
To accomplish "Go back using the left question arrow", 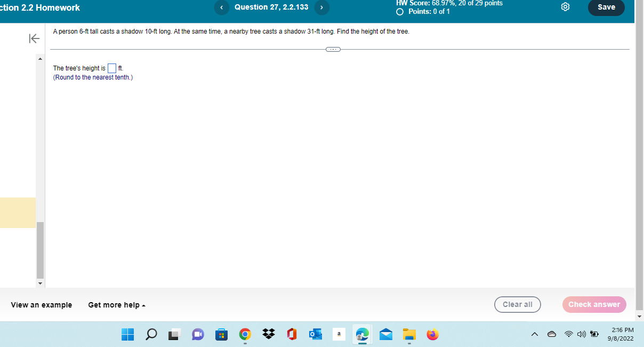I will 222,7.
